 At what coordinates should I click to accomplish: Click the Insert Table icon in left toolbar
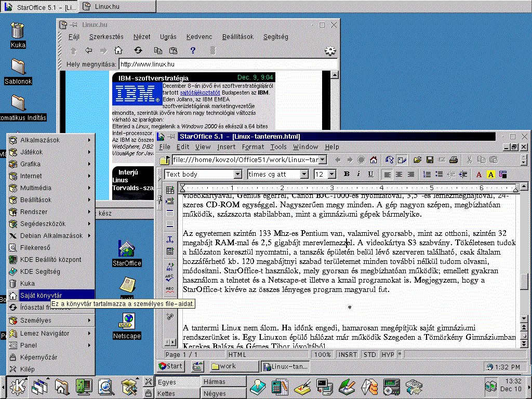[170, 190]
